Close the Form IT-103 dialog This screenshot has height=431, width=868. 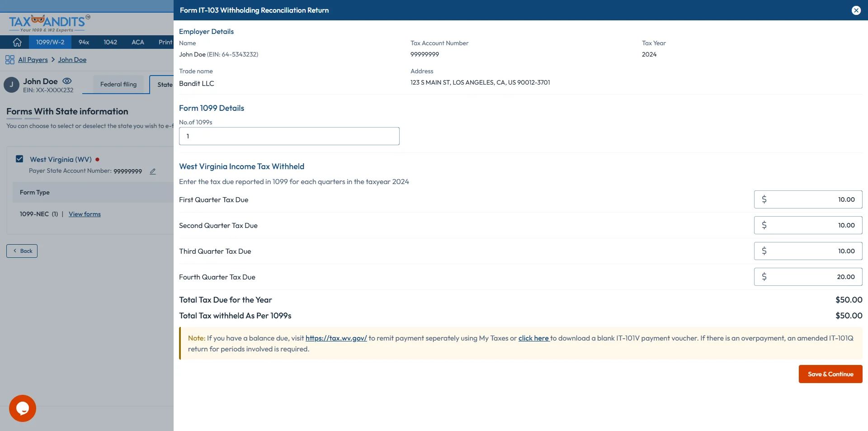pyautogui.click(x=856, y=10)
